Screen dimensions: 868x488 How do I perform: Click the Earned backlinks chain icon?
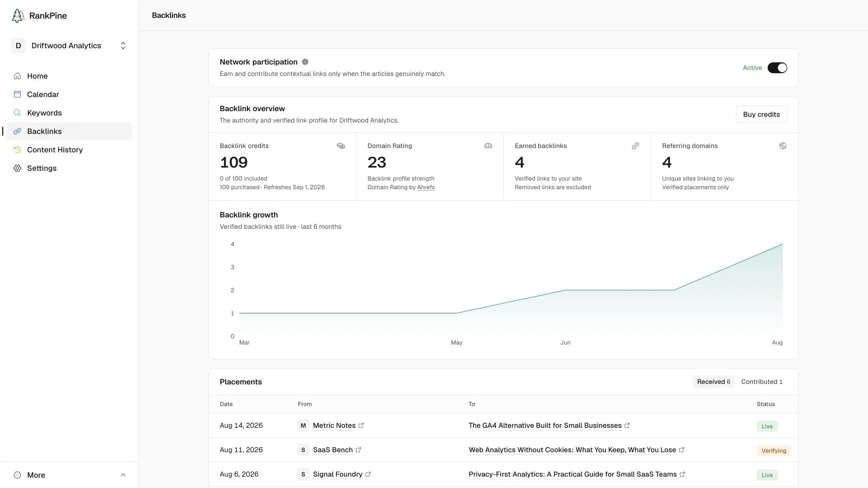point(635,146)
